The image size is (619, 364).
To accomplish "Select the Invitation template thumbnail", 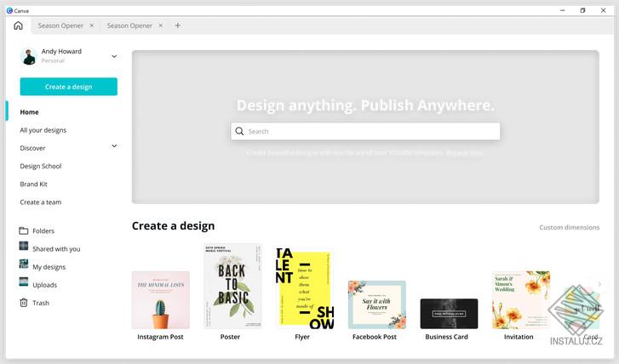I will point(521,300).
